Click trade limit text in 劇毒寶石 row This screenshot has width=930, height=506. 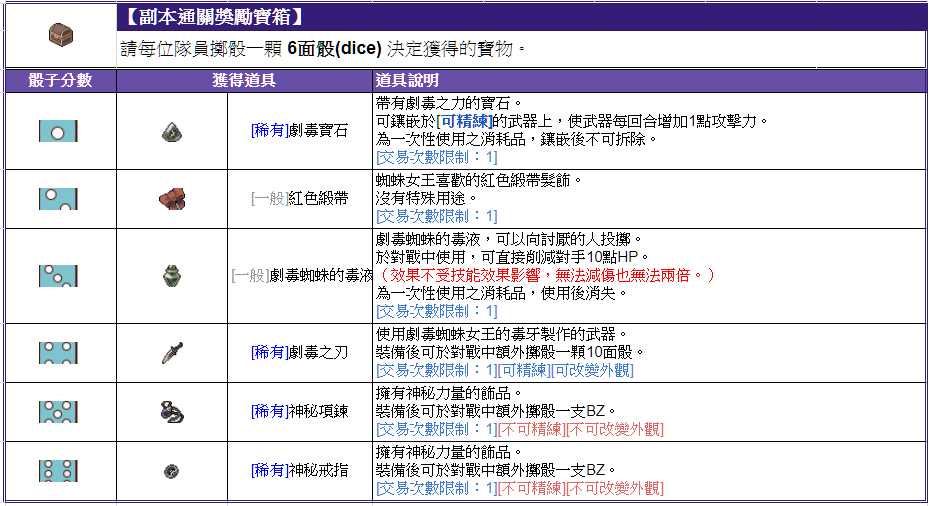pos(437,157)
